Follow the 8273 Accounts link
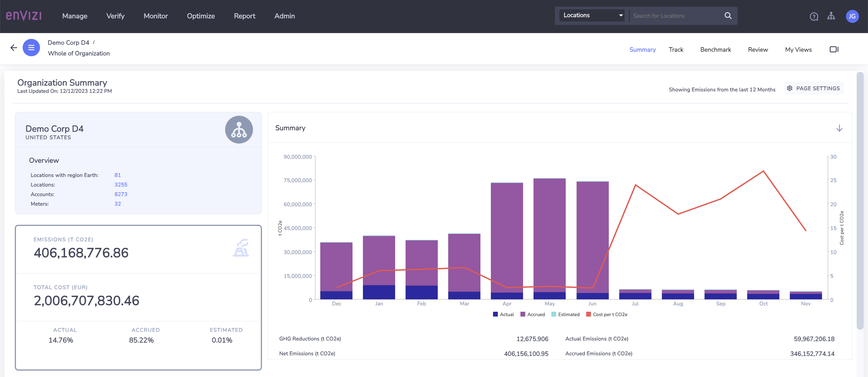The height and width of the screenshot is (377, 868). click(x=121, y=194)
